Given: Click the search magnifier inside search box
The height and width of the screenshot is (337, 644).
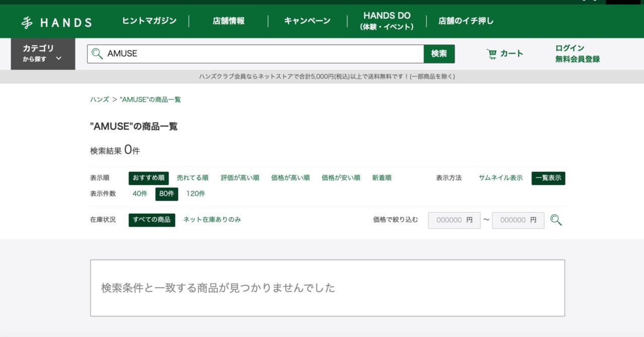Looking at the screenshot, I should (98, 54).
